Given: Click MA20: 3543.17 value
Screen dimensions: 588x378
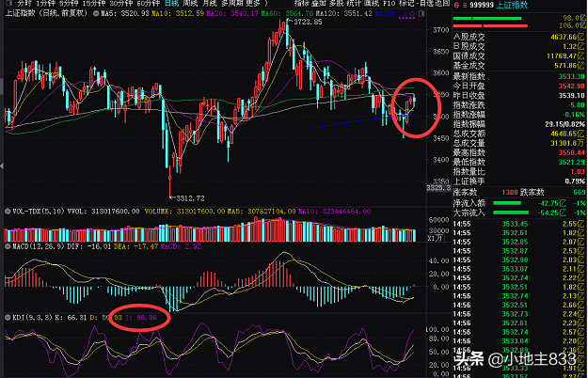Looking at the screenshot, I should (232, 13).
